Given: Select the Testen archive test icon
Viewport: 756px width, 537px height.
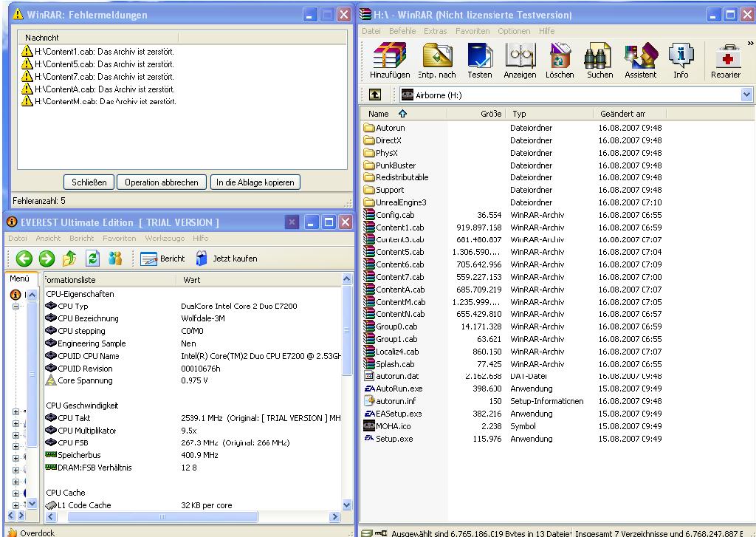Looking at the screenshot, I should point(479,59).
